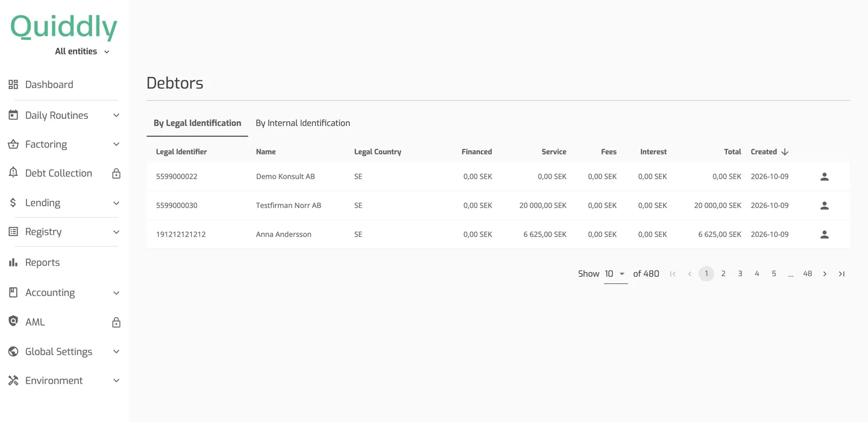The width and height of the screenshot is (868, 422).
Task: Go to the first page arrow
Action: (673, 274)
